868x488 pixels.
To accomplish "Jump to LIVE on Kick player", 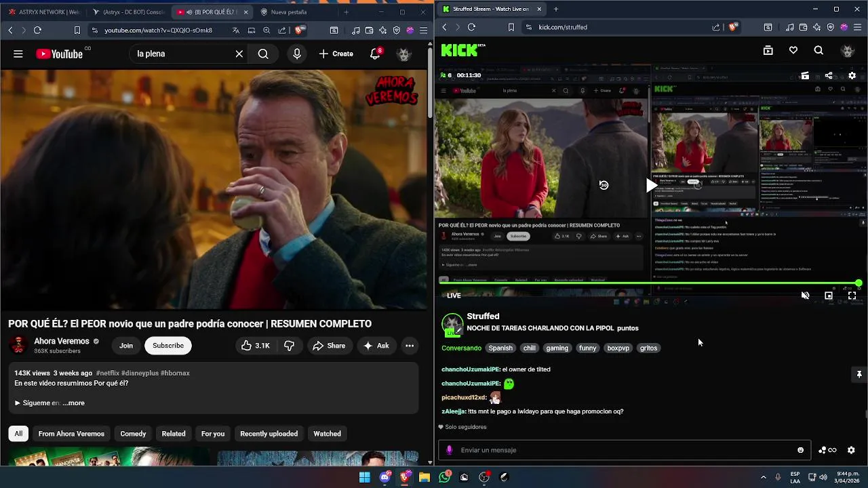I will (x=454, y=296).
